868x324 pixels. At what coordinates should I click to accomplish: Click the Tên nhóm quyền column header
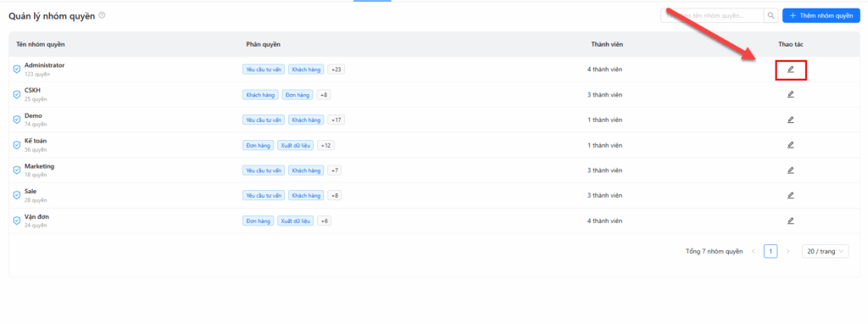41,44
